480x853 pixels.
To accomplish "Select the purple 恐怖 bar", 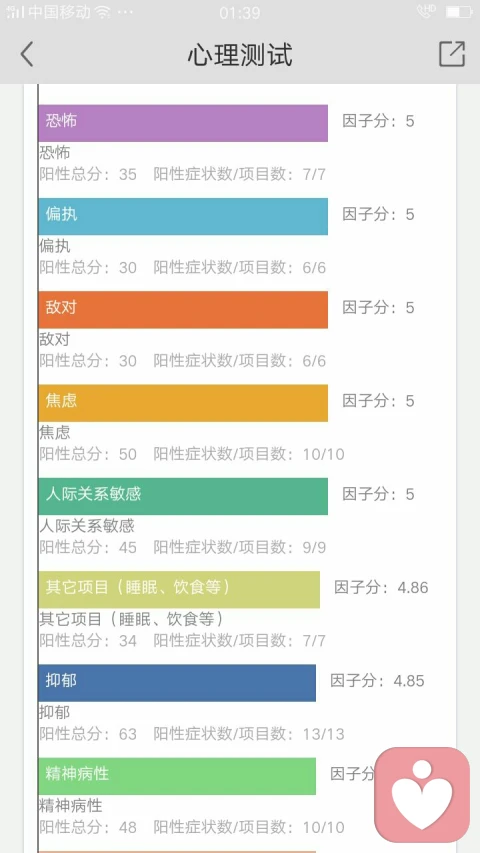I will (183, 123).
